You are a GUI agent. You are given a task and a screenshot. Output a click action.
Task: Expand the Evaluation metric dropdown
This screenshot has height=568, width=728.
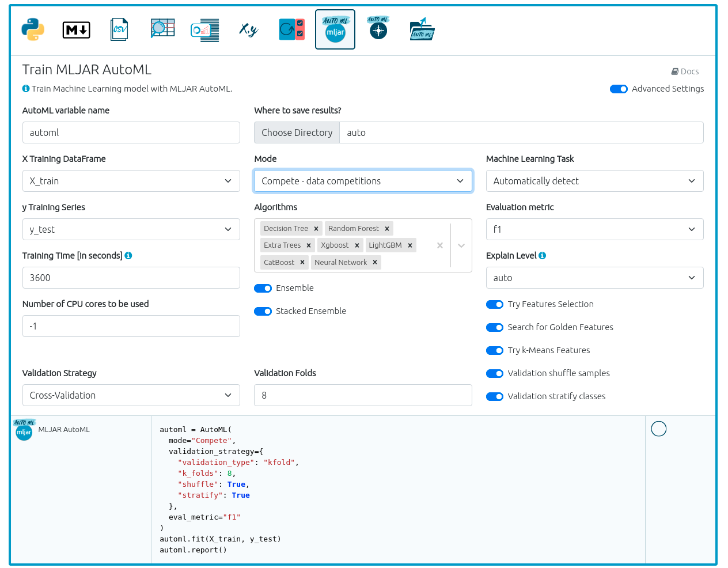595,229
